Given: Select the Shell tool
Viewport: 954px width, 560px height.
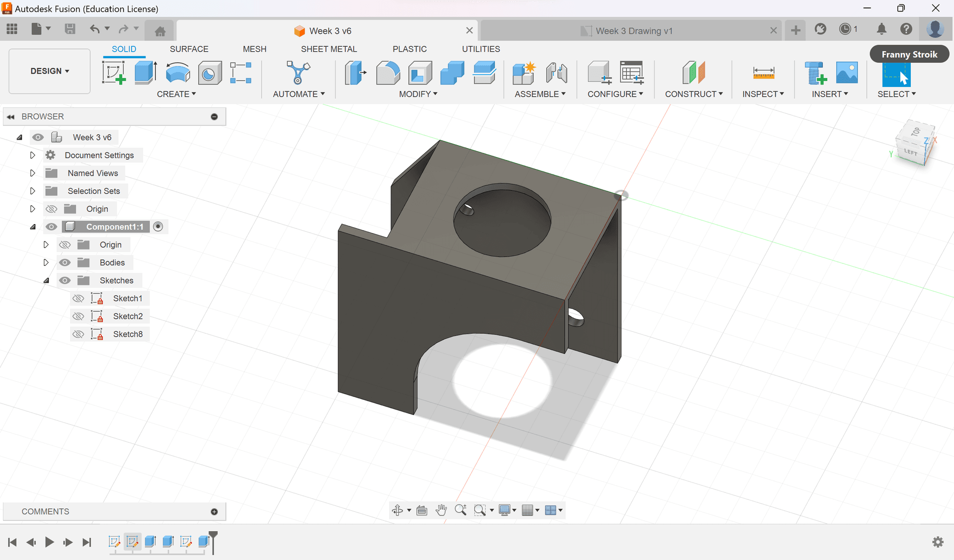Looking at the screenshot, I should click(420, 73).
